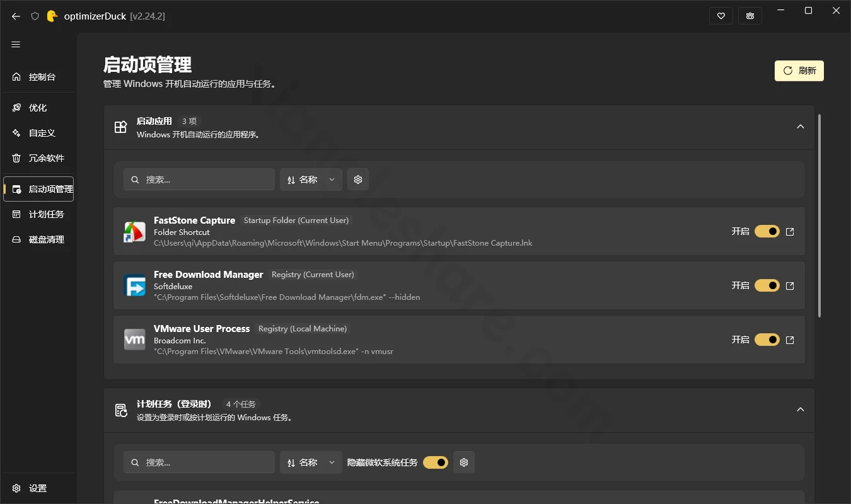The image size is (851, 504).
Task: Click the 计划任务 section search field
Action: (199, 462)
